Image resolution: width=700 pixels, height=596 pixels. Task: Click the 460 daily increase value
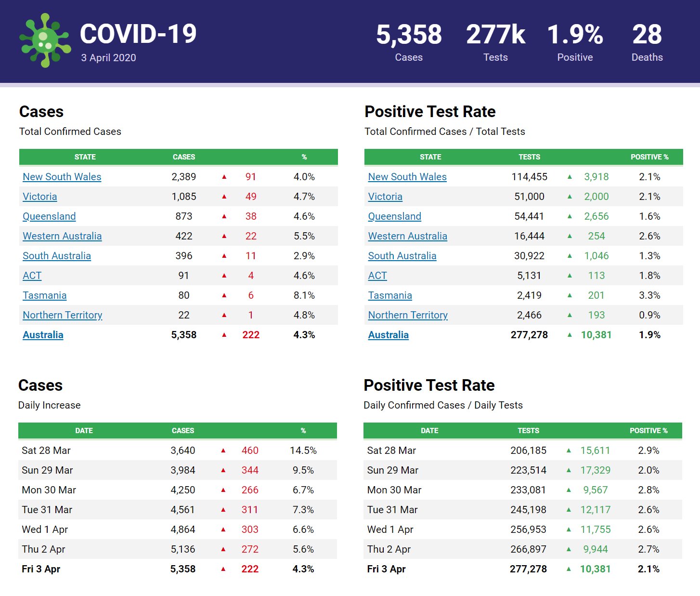coord(250,450)
